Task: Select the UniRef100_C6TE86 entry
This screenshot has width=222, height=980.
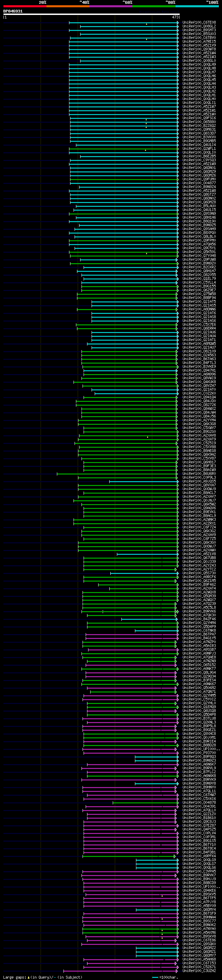Action: (199, 940)
